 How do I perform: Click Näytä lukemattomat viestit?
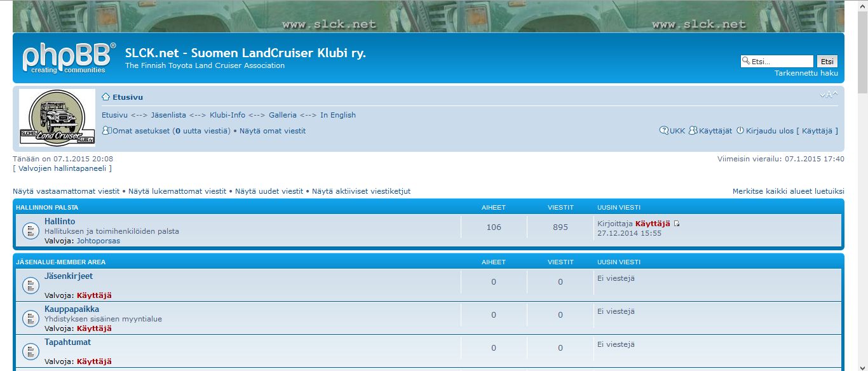[x=177, y=191]
